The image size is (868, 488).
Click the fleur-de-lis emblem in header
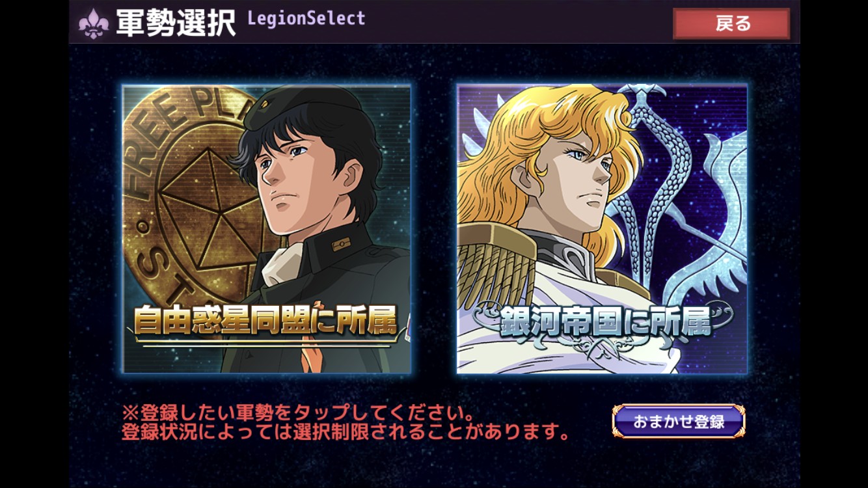tap(94, 23)
